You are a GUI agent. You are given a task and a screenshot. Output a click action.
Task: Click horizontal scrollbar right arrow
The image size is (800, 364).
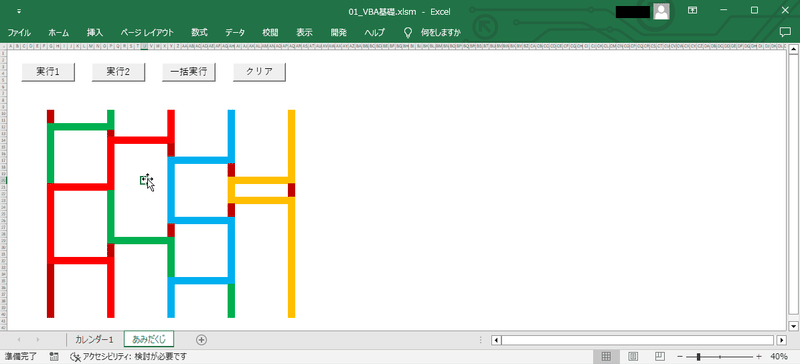[x=782, y=340]
